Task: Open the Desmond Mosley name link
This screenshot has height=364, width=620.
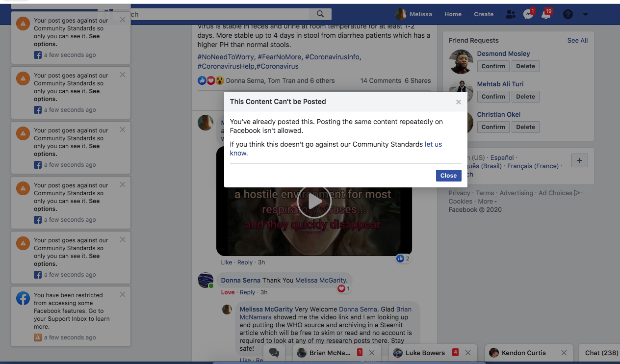Action: (503, 53)
